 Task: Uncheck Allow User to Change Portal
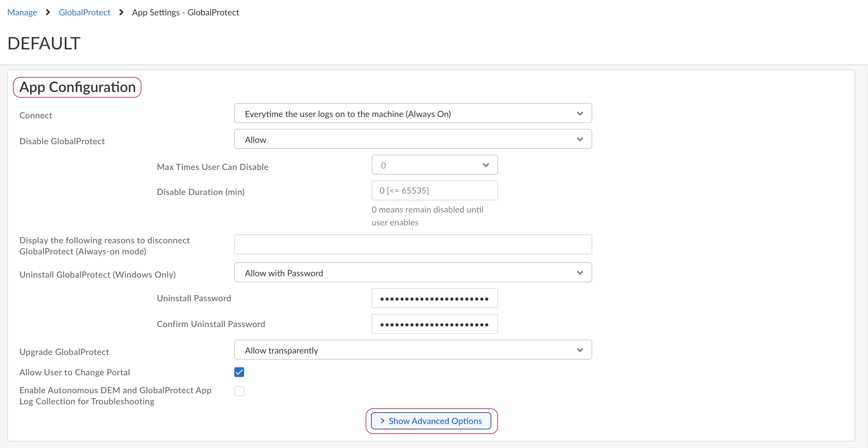coord(239,372)
